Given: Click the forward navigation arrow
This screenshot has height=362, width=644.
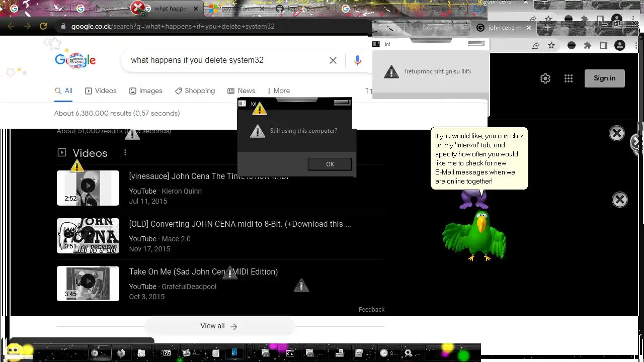Looking at the screenshot, I should point(27,26).
